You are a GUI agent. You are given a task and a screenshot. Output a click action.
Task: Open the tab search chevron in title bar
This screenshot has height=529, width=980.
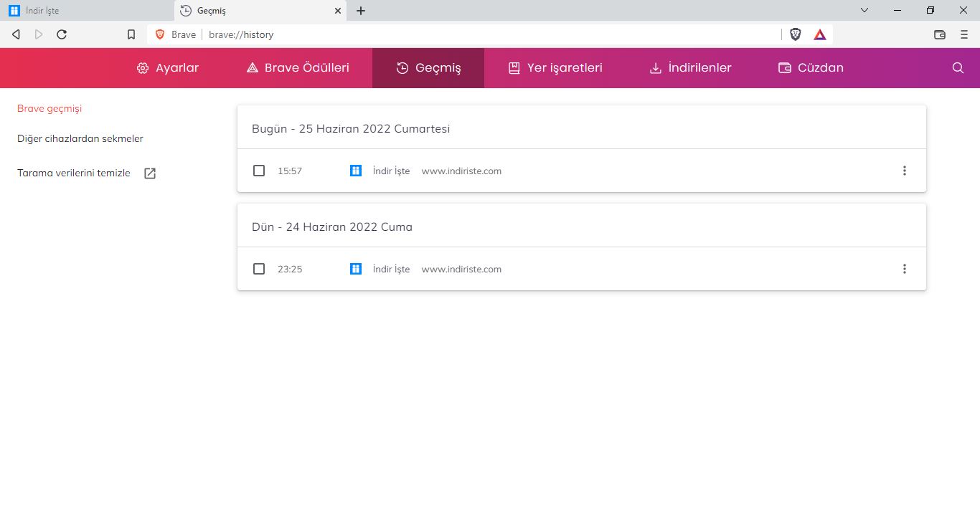864,10
